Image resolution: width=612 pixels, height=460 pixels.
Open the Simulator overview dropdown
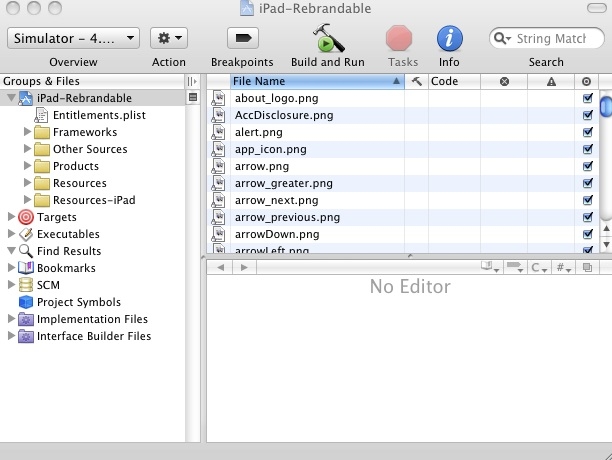click(x=73, y=38)
